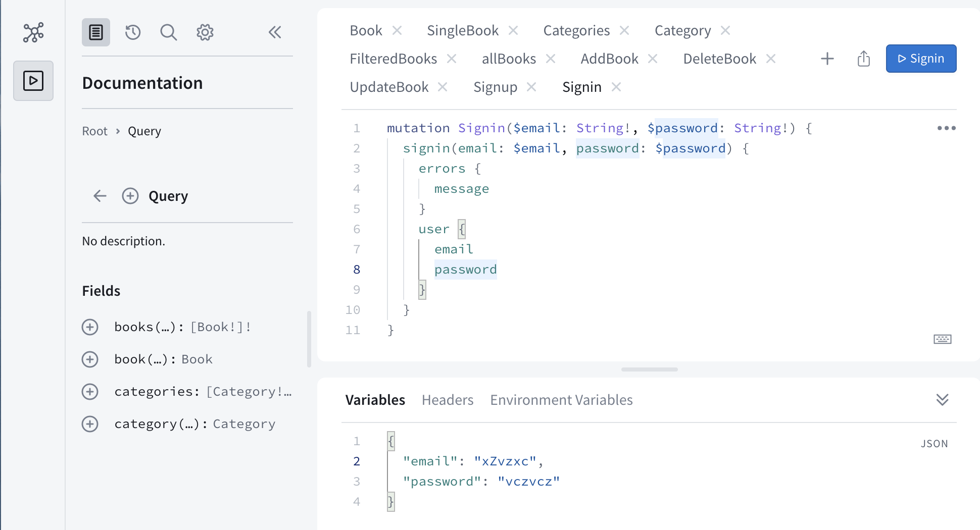Close the Signup tab

(x=531, y=87)
